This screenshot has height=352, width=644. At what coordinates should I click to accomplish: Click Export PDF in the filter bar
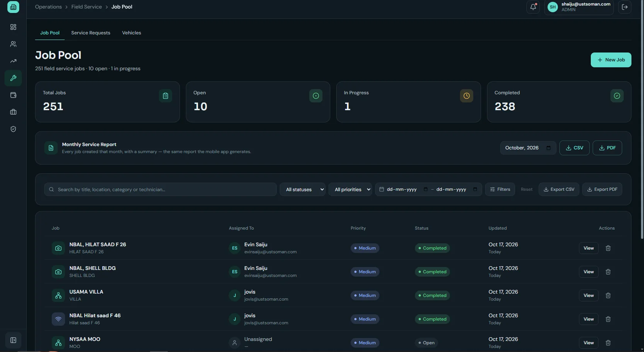coord(602,189)
